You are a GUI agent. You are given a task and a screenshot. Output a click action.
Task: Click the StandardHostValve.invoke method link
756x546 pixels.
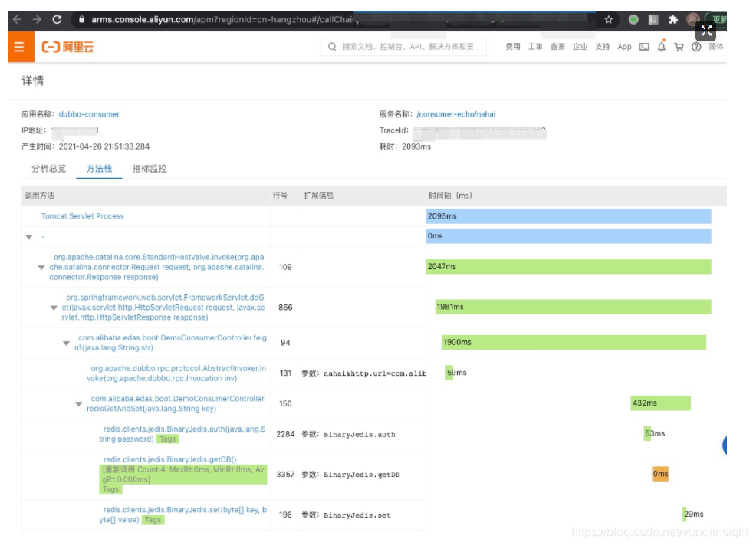156,267
